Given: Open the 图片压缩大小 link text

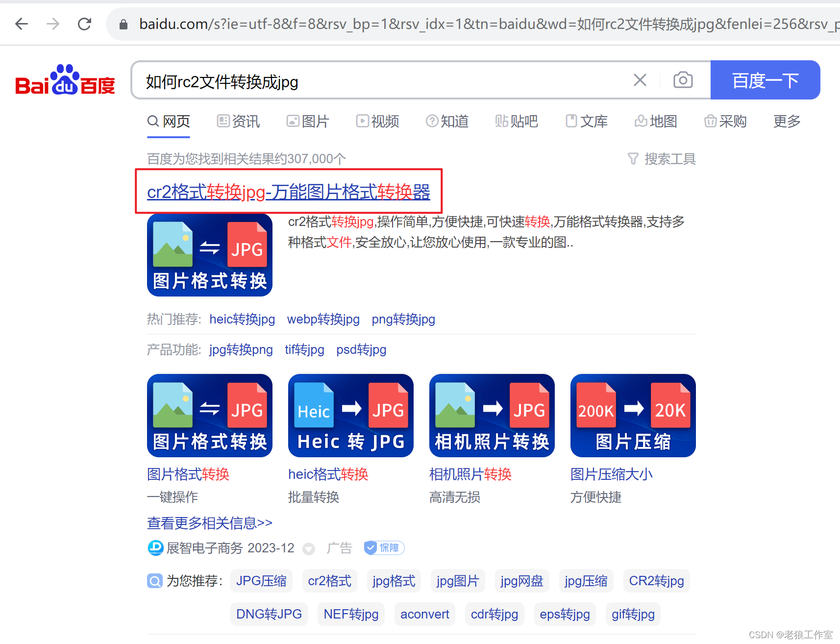Looking at the screenshot, I should [612, 474].
